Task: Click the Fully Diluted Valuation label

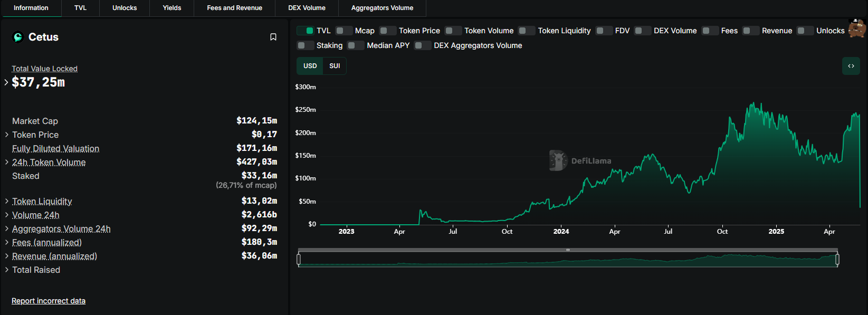Action: [55, 149]
